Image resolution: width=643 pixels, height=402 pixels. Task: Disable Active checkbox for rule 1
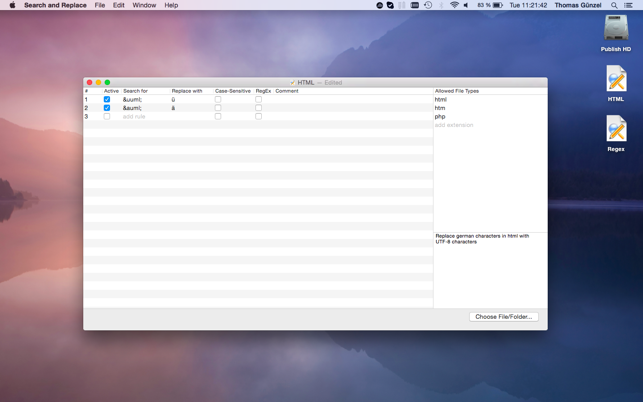pyautogui.click(x=107, y=99)
